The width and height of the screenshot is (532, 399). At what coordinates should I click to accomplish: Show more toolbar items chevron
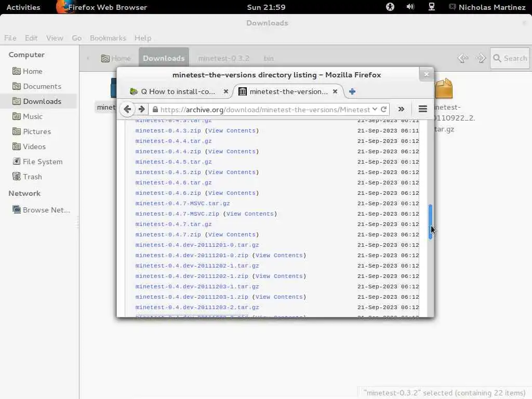click(401, 109)
